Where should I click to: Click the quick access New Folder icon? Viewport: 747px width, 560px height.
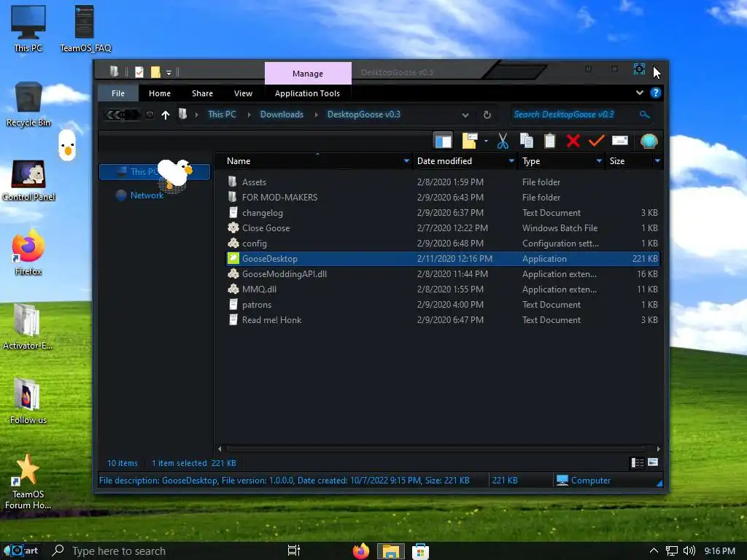tap(155, 72)
